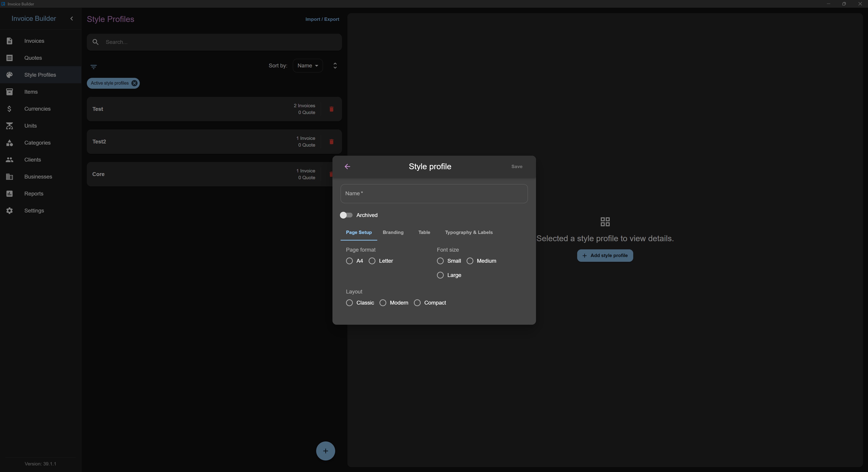Open the Quotes page in the sidebar
The height and width of the screenshot is (472, 868).
click(x=40, y=58)
